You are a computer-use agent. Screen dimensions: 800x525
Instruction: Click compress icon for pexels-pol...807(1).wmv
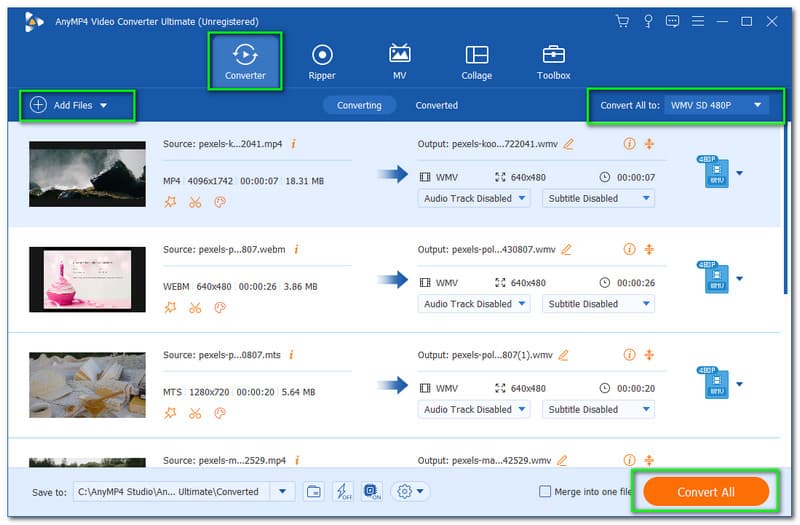(x=649, y=355)
